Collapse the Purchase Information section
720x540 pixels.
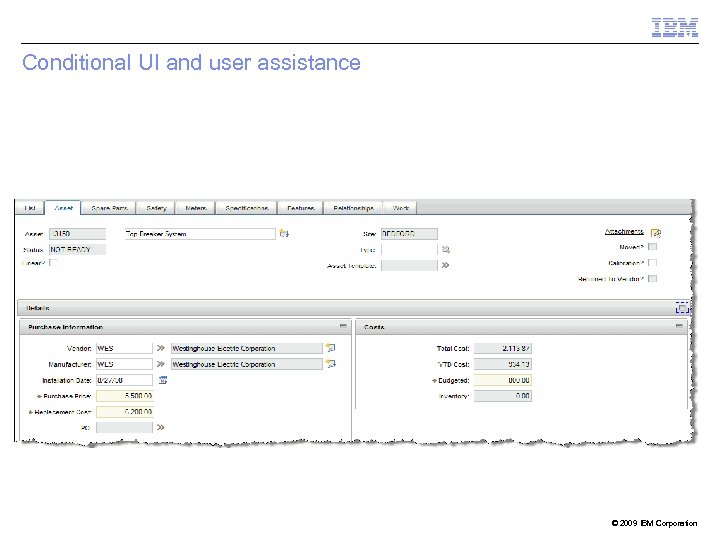(343, 326)
